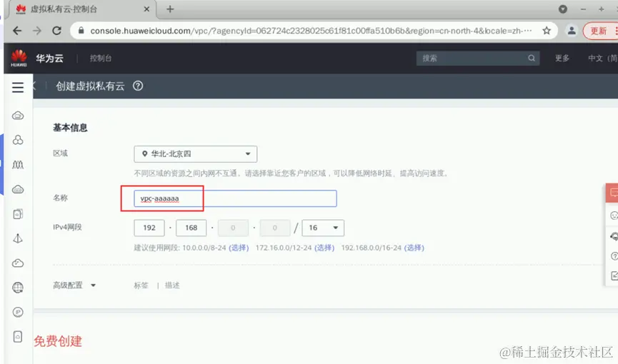Click the 区域 field label
The height and width of the screenshot is (364, 618).
click(x=60, y=153)
